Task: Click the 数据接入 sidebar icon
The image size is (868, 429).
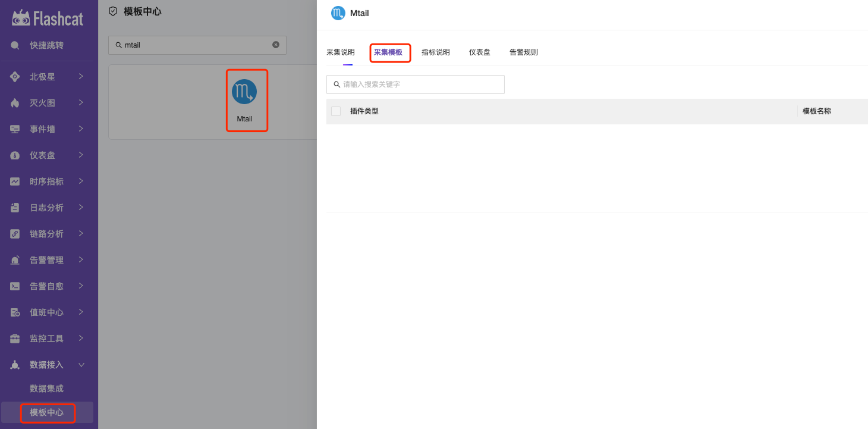Action: (x=15, y=365)
